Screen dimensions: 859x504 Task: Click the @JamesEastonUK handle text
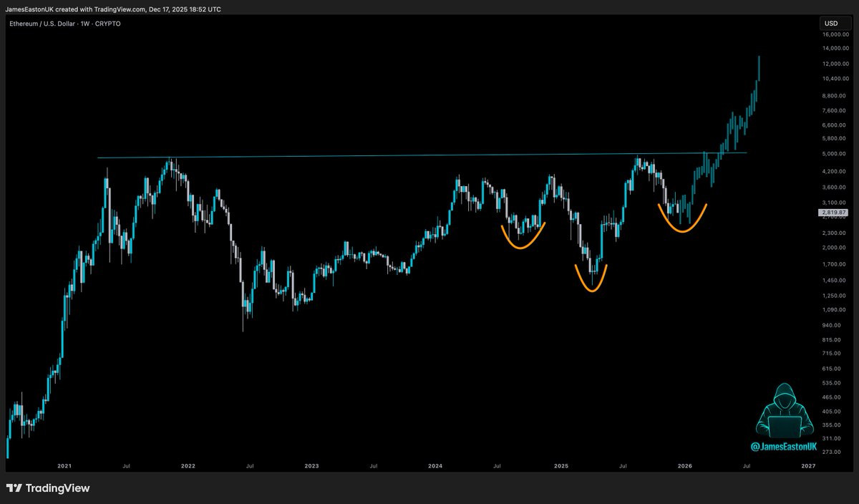coord(782,447)
